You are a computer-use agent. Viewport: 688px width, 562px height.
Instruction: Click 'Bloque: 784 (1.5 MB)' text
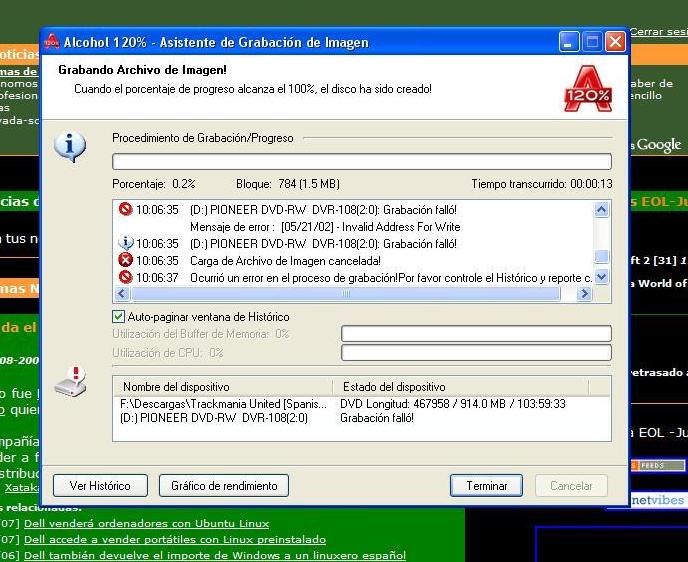tap(288, 183)
